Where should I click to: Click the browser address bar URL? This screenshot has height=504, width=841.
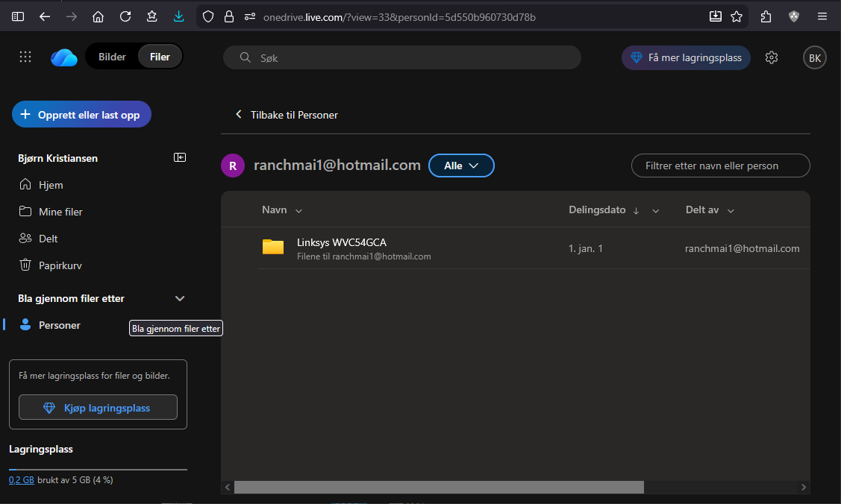click(399, 17)
